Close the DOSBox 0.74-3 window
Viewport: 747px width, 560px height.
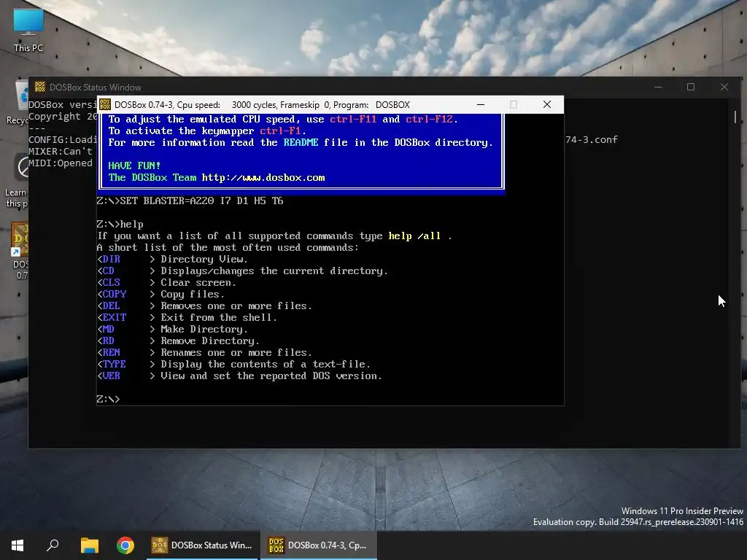point(547,105)
